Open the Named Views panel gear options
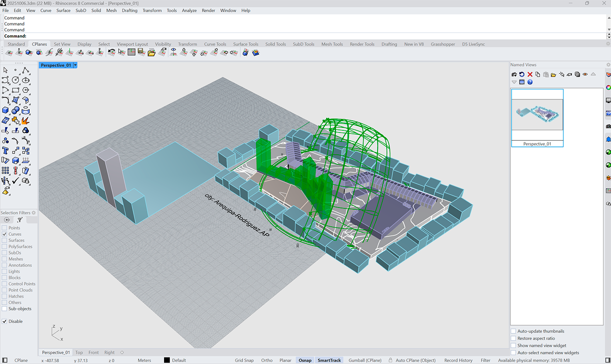 tap(608, 65)
